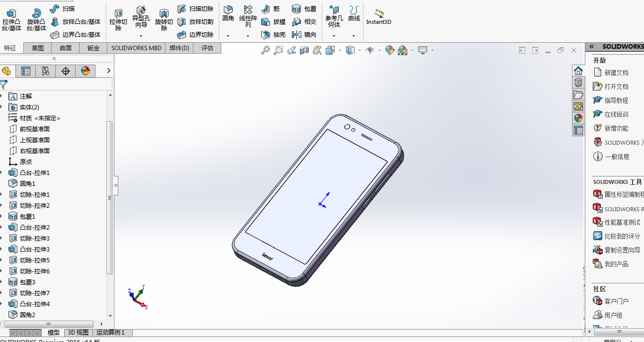644x342 pixels.
Task: Open the Edit Appearance color tool
Action: (x=390, y=50)
